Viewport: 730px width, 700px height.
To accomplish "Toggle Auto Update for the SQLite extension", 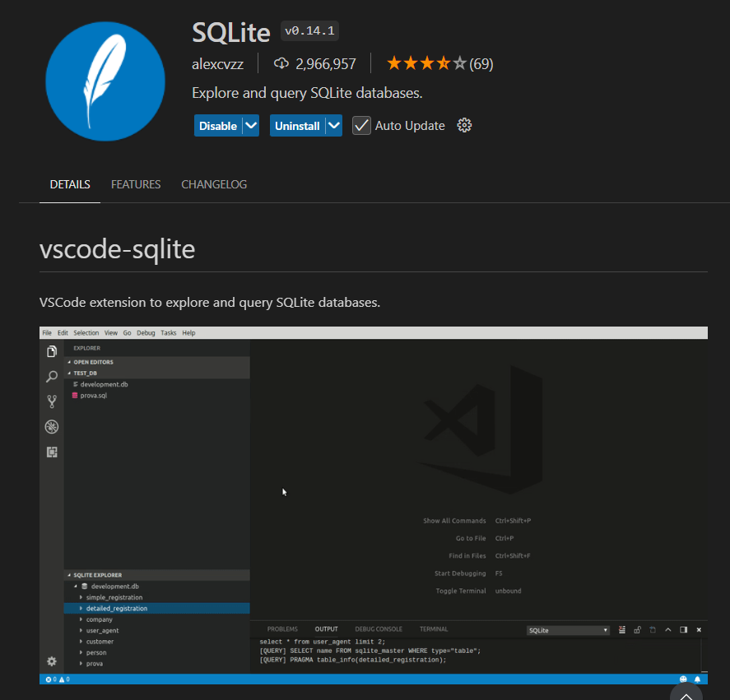I will pos(360,125).
